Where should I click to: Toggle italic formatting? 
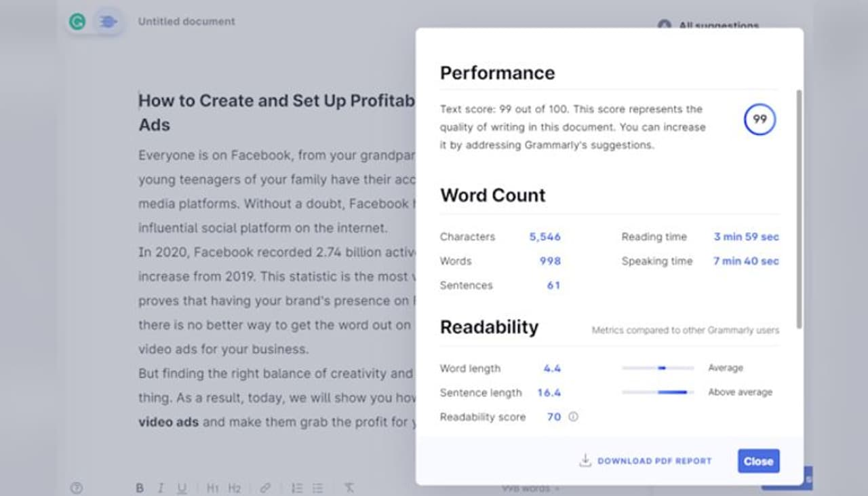[x=161, y=488]
